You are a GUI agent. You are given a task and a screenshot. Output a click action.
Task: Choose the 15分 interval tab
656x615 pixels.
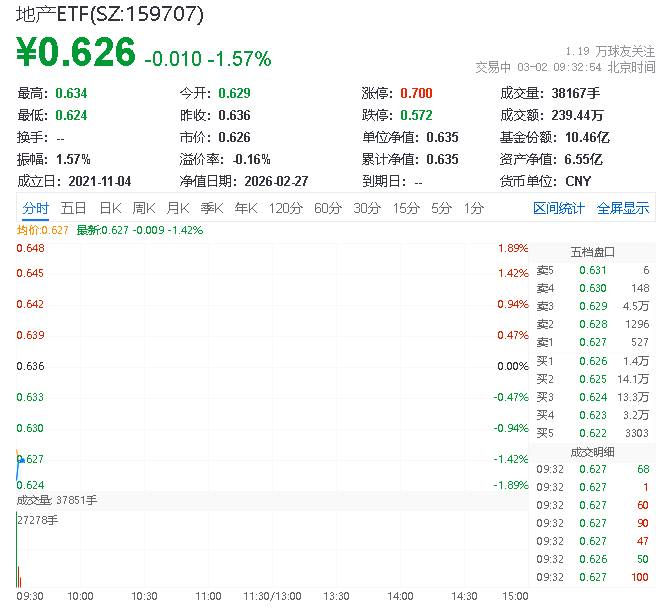pos(405,208)
